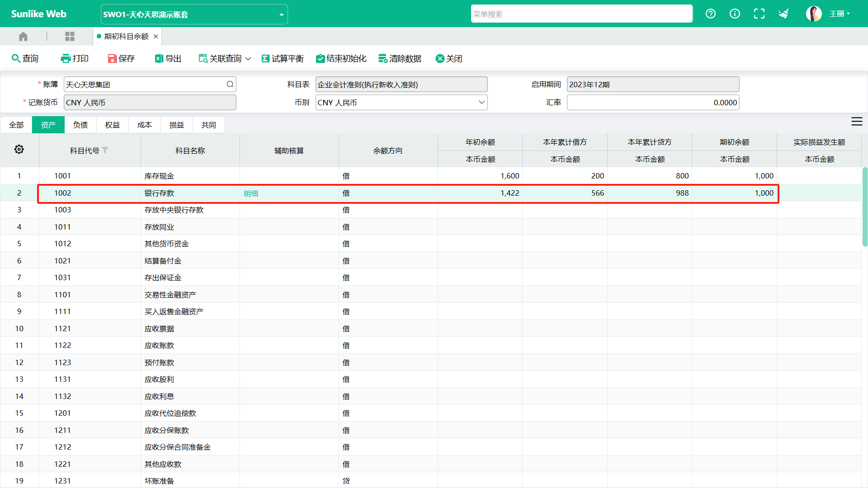
Task: Open the home page icon
Action: 23,36
